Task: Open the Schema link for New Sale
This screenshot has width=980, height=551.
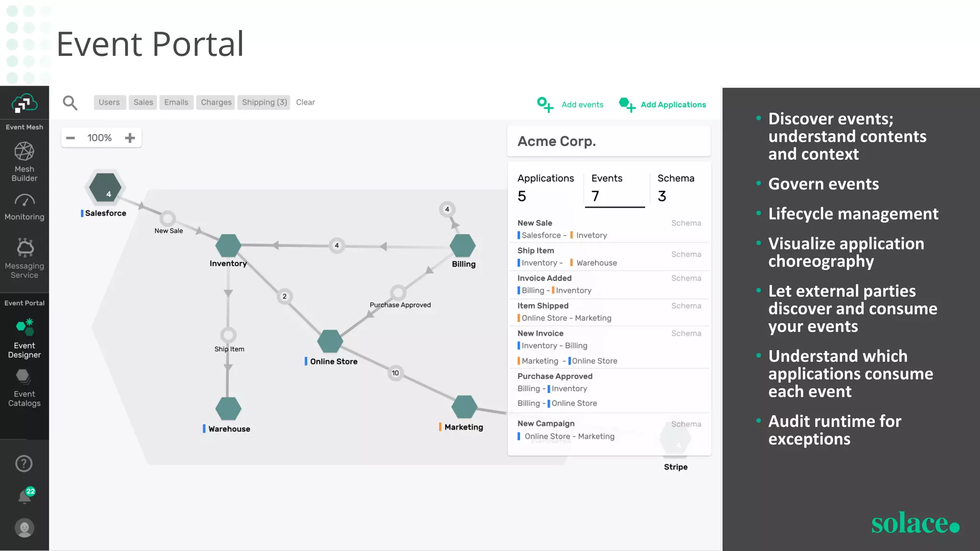Action: 686,223
